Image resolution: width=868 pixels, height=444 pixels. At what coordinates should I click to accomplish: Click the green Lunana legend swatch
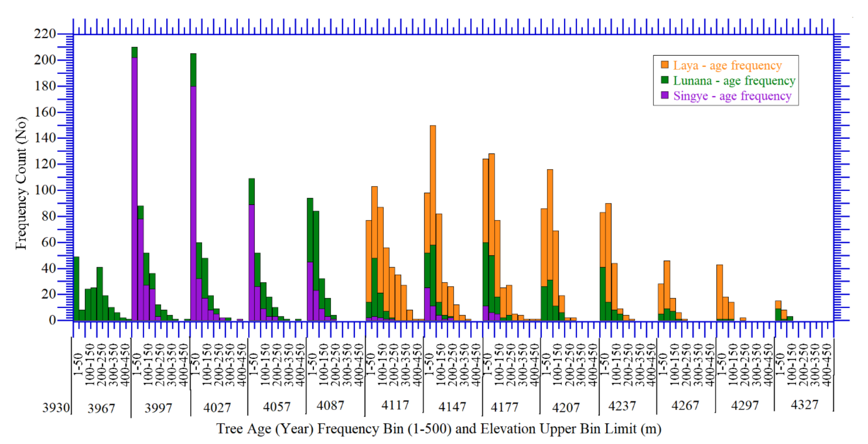coord(665,80)
